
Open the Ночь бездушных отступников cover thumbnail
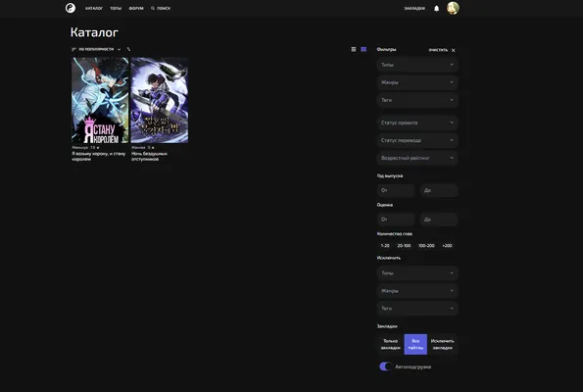pyautogui.click(x=160, y=100)
